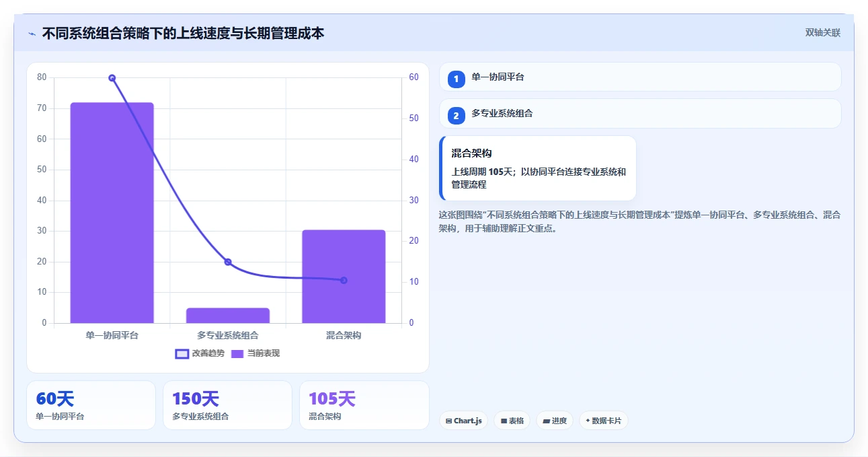Click the tall 单一协同平台 bar
The height and width of the screenshot is (457, 868).
[112, 213]
